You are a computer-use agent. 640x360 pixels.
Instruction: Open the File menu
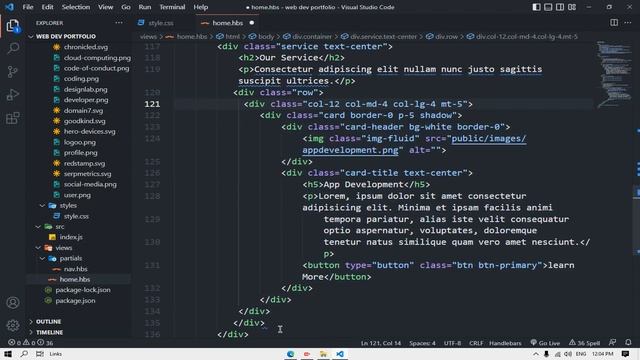point(28,7)
